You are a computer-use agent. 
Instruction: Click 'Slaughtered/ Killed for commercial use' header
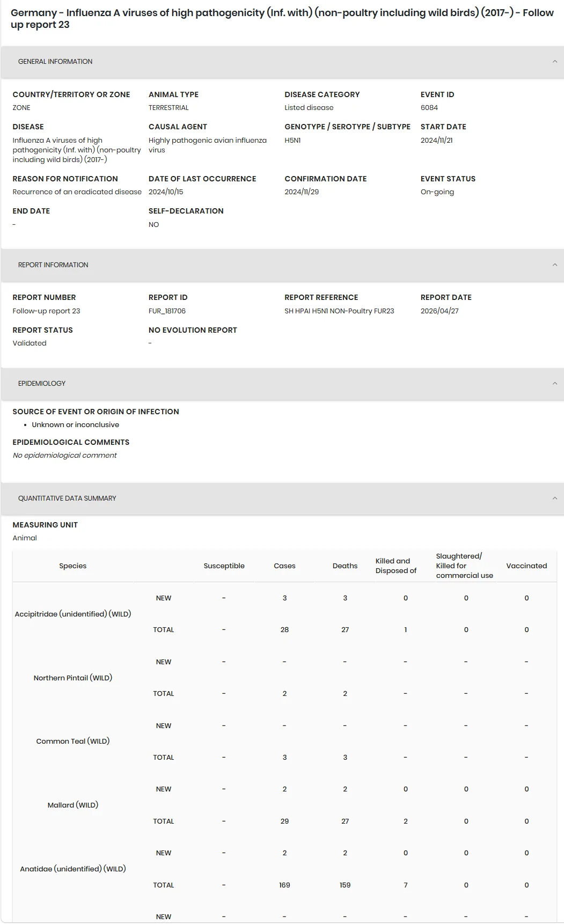465,566
